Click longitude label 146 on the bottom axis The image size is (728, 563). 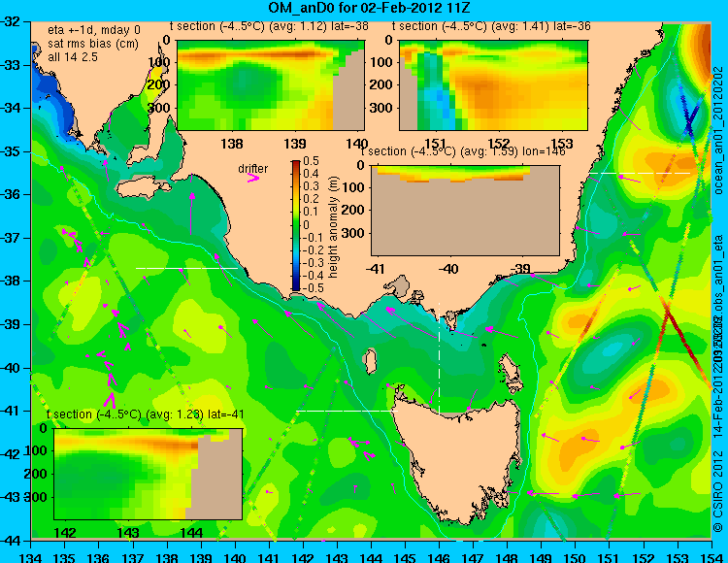pyautogui.click(x=439, y=556)
